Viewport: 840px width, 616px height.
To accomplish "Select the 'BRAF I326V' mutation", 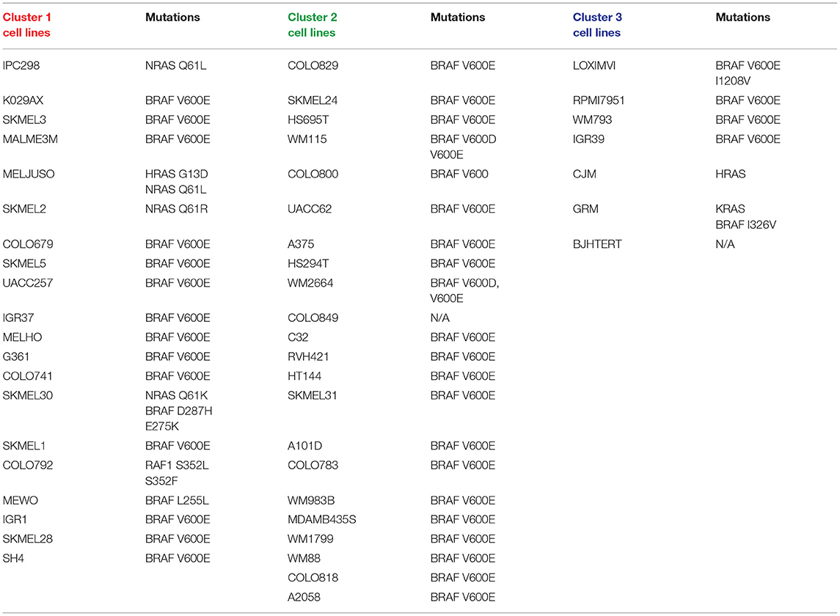I will pos(745,225).
